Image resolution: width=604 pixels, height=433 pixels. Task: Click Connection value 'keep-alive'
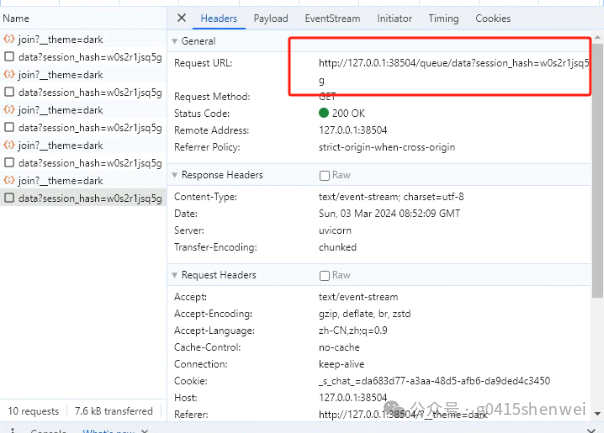(341, 364)
